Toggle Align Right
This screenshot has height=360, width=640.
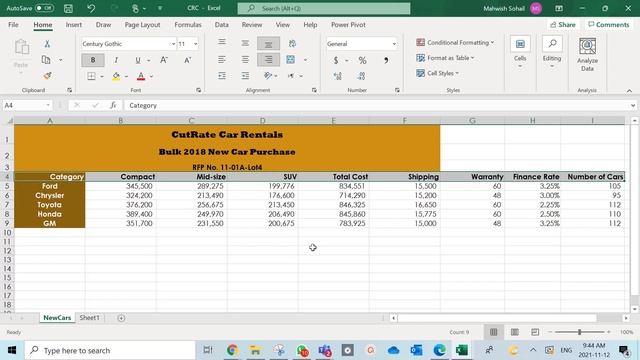[268, 60]
